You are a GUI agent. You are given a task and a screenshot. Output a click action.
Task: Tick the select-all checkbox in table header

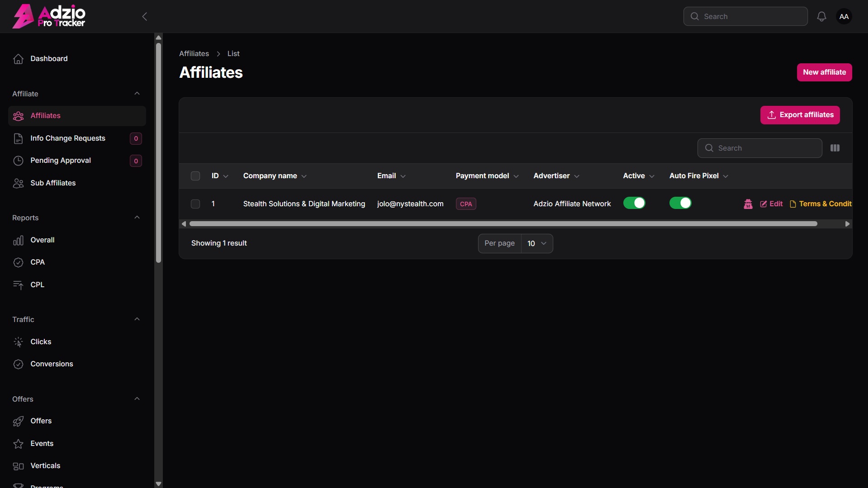coord(195,176)
